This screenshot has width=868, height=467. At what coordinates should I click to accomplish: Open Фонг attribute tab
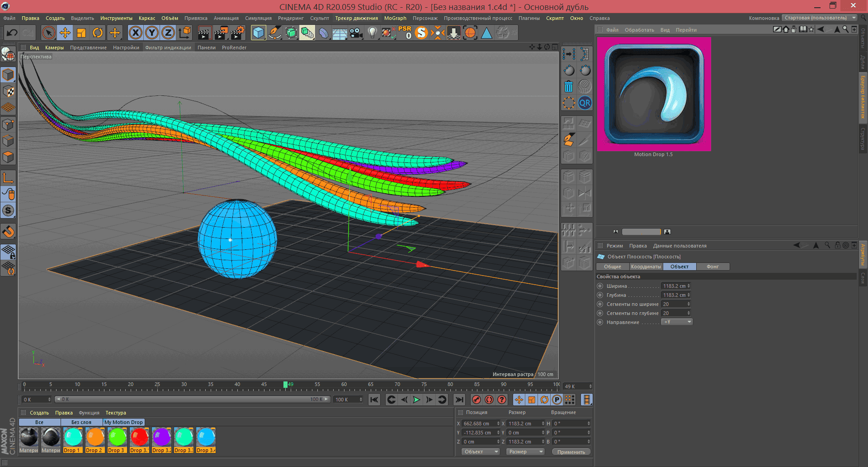[x=713, y=267]
